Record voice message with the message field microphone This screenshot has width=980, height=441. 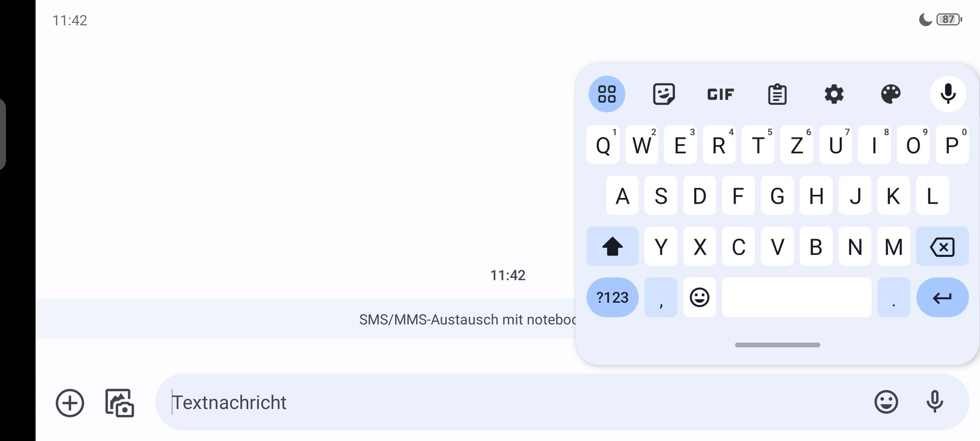tap(935, 402)
